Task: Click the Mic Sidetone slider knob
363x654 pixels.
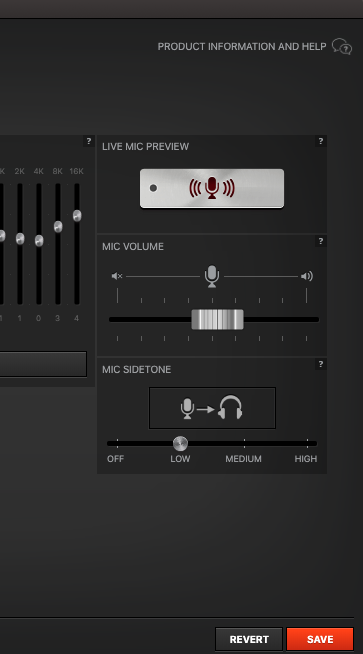Action: 180,443
